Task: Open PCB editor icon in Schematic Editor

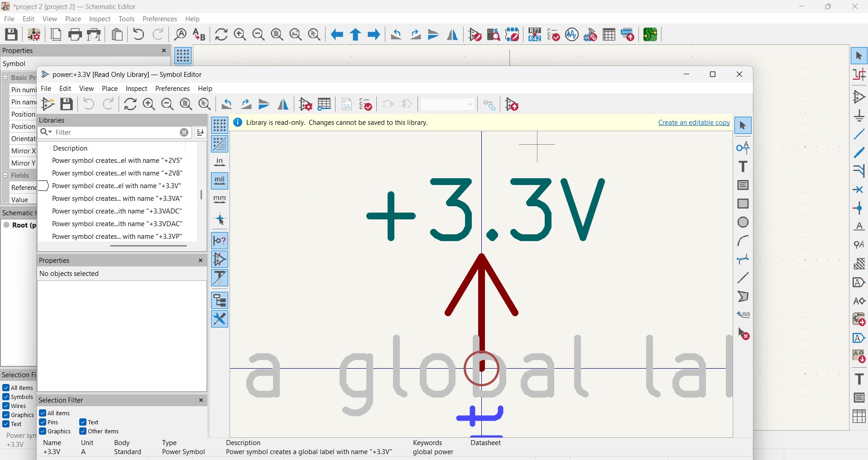Action: point(650,34)
